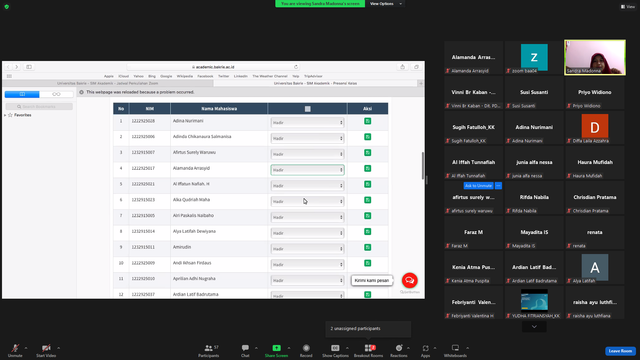
Task: Click the Leave Room button
Action: [620, 351]
